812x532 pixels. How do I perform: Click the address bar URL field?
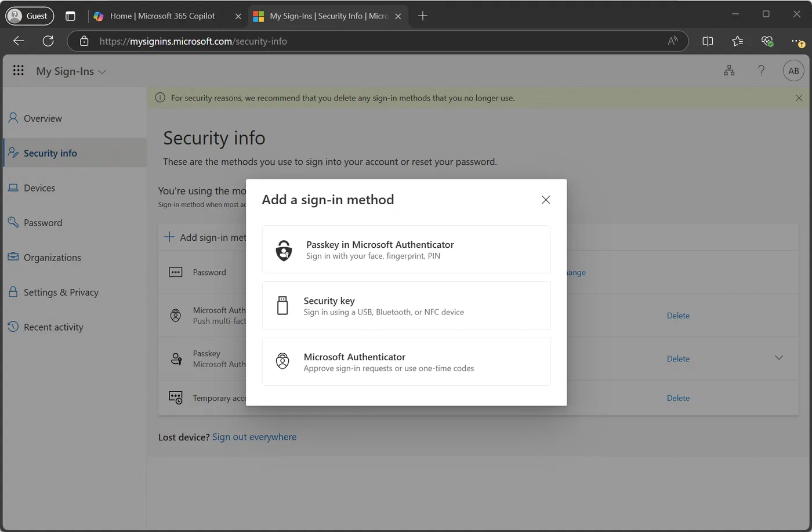377,41
